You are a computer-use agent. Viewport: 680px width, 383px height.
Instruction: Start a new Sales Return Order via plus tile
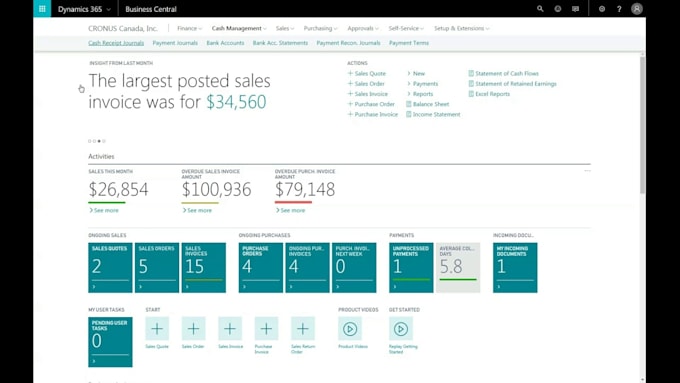coord(303,329)
